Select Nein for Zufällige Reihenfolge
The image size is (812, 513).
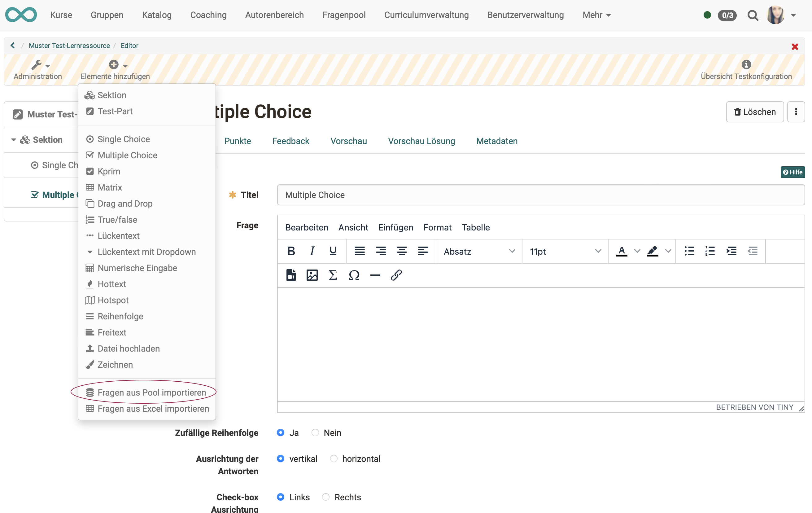[315, 433]
